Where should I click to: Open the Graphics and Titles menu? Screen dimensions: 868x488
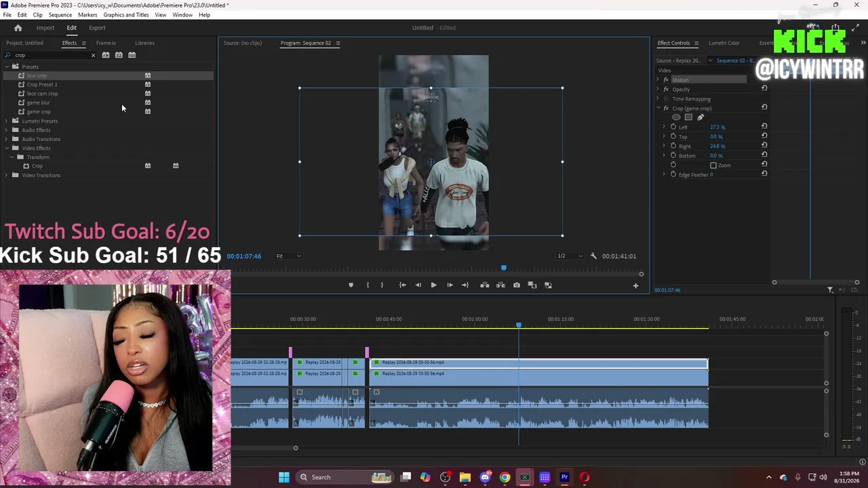(x=126, y=15)
